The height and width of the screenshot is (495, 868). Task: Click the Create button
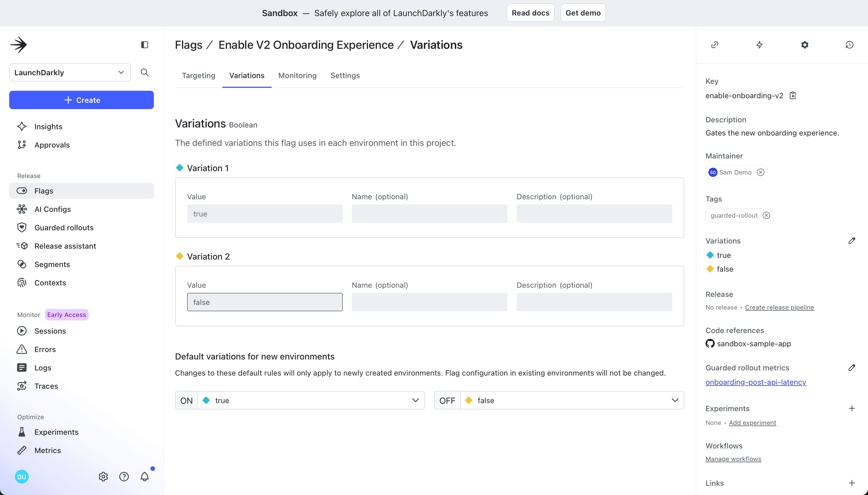point(82,100)
